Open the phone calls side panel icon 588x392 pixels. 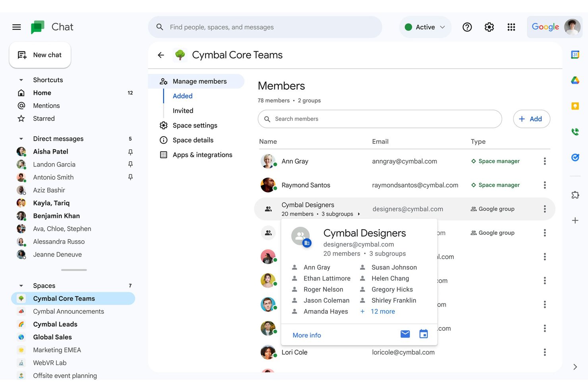pyautogui.click(x=575, y=131)
